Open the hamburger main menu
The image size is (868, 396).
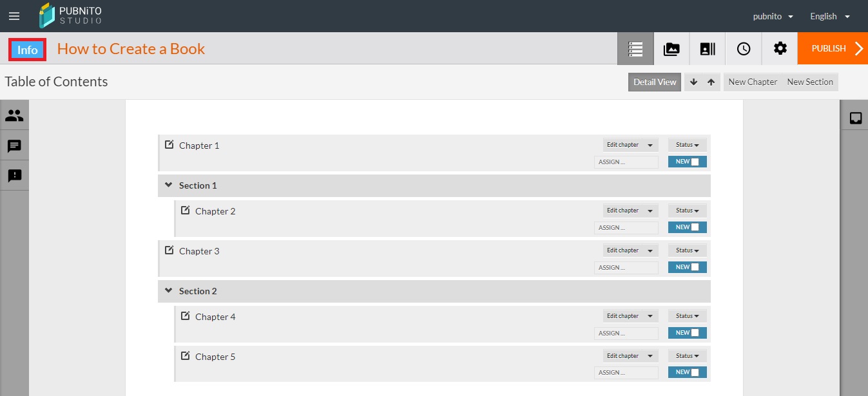14,16
